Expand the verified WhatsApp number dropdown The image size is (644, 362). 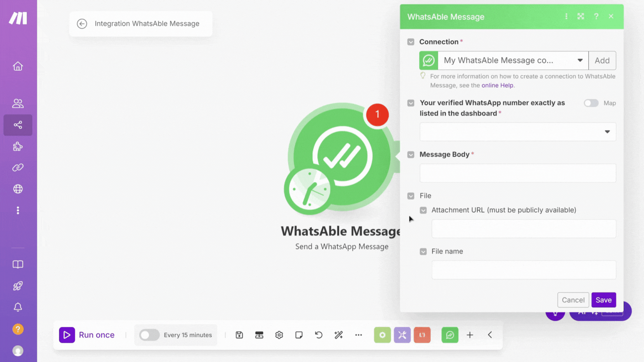point(518,132)
